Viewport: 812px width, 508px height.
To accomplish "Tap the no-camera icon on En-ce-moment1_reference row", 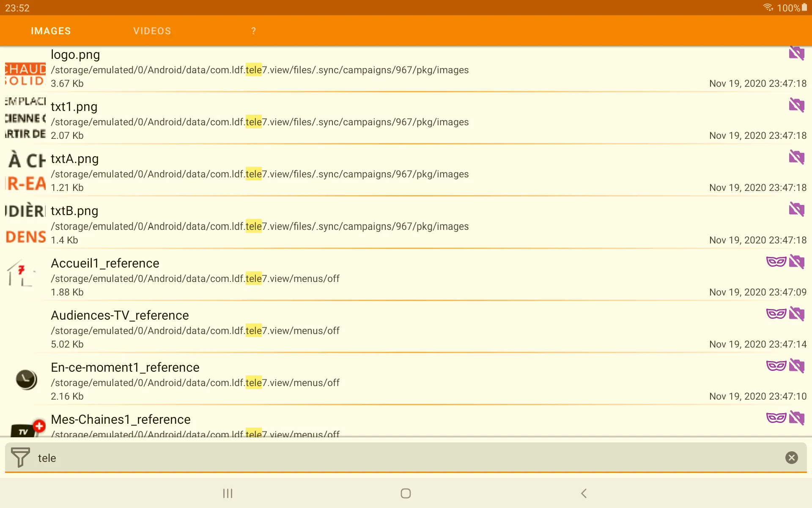I will 796,366.
